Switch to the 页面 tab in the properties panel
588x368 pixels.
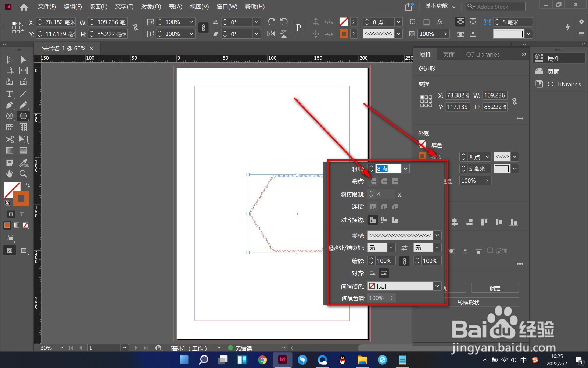(x=449, y=54)
